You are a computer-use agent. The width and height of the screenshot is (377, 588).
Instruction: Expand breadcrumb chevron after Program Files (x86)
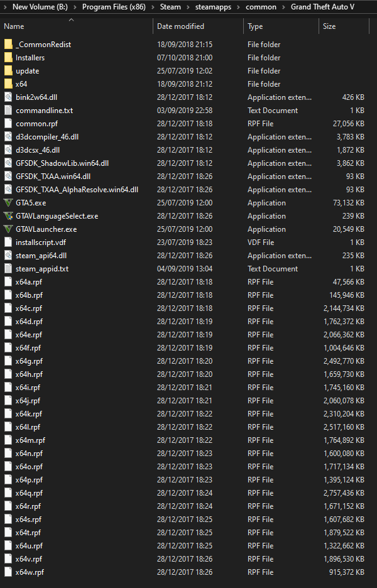[153, 7]
